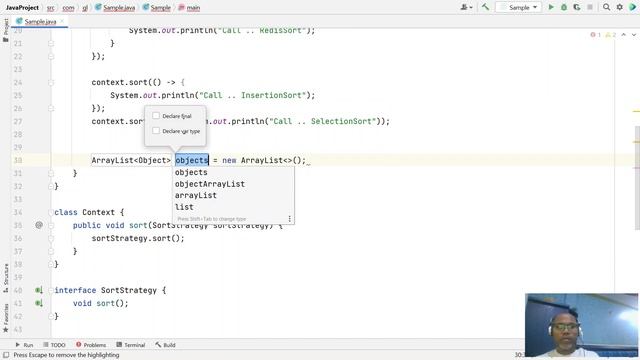
Task: Open the Run tool window tab
Action: [24, 345]
